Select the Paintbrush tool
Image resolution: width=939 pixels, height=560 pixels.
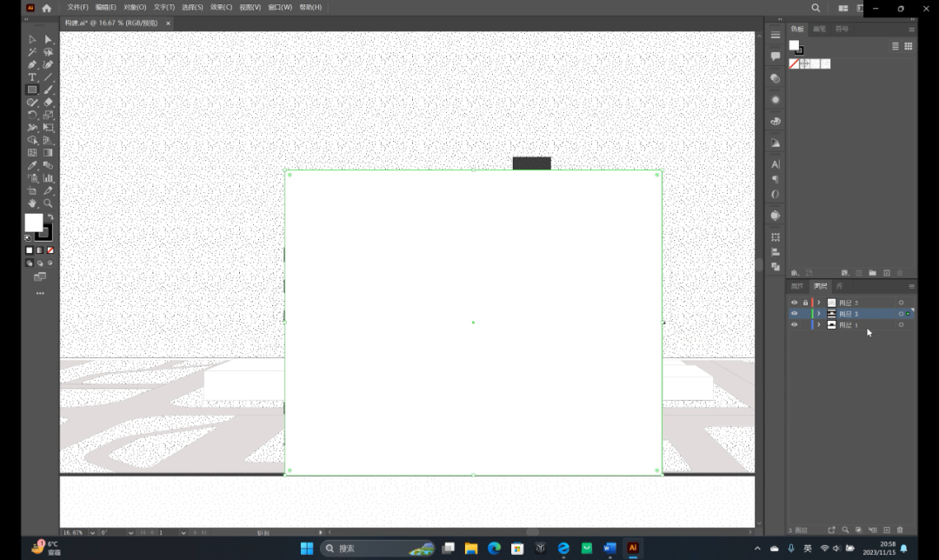(49, 90)
